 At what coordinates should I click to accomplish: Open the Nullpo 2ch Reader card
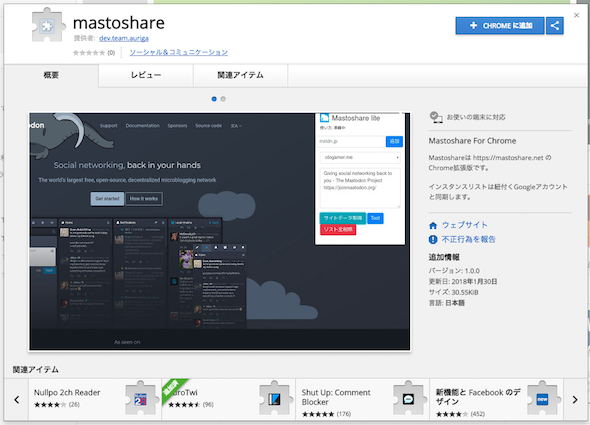click(x=95, y=399)
